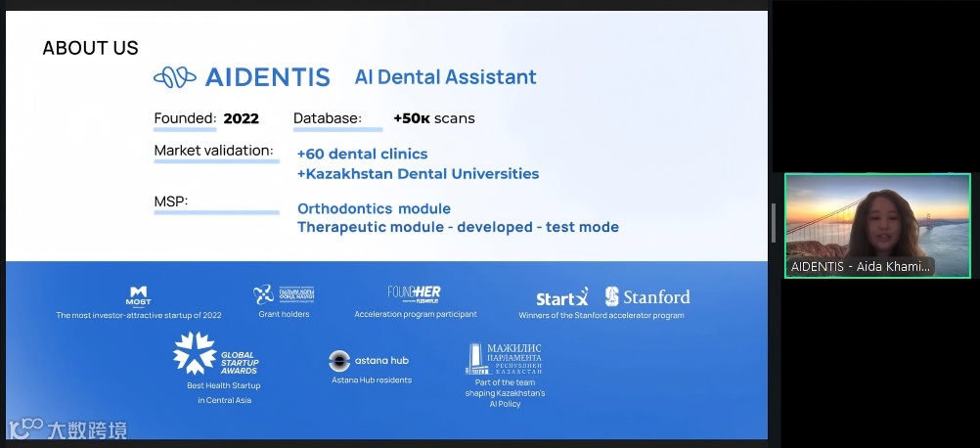Click 'Winners of the Stanford accelerator program' caption

tap(601, 316)
